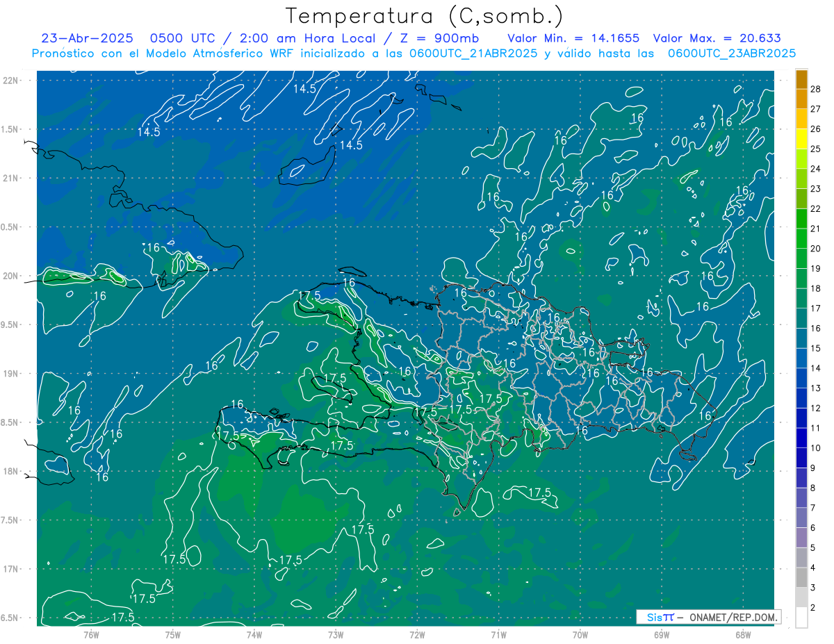Viewport: 834px width, 644px height.
Task: Click the '19N' latitude axis label
Action: coord(10,374)
